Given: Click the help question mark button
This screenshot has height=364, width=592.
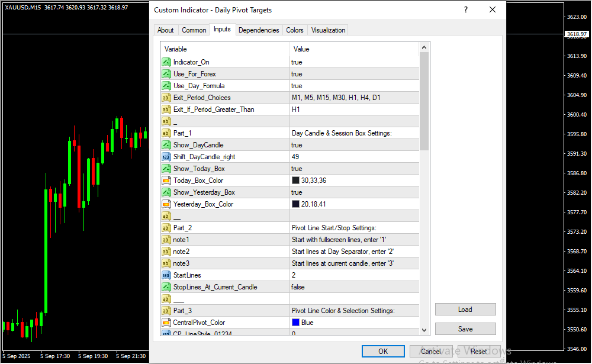Looking at the screenshot, I should tap(466, 10).
